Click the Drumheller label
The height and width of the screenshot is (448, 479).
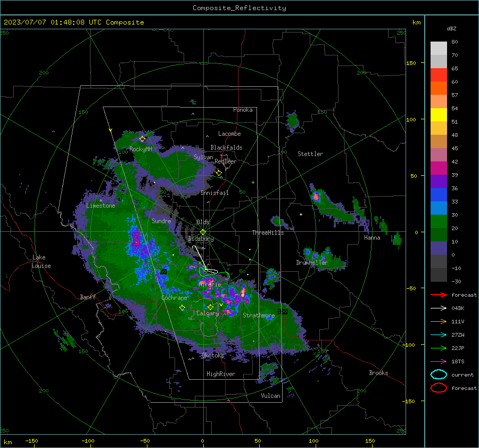point(311,263)
